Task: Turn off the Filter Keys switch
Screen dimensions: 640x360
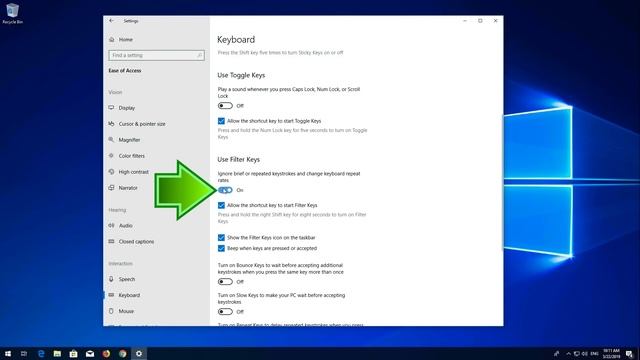Action: pyautogui.click(x=225, y=190)
